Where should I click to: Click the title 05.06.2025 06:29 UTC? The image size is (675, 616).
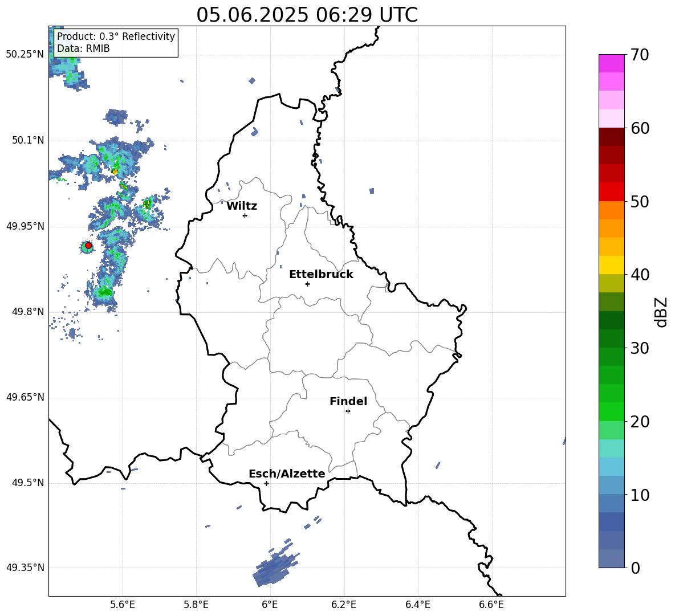tap(307, 15)
